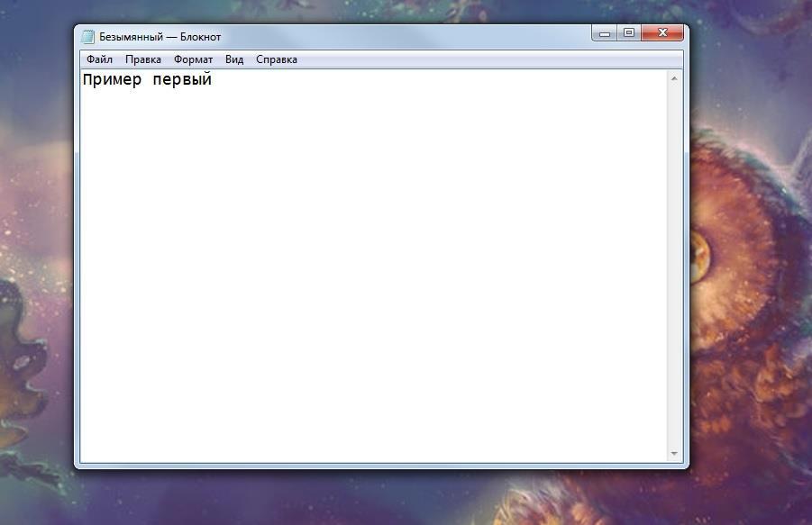
Task: Maximize the Блокнот window
Action: (x=629, y=33)
